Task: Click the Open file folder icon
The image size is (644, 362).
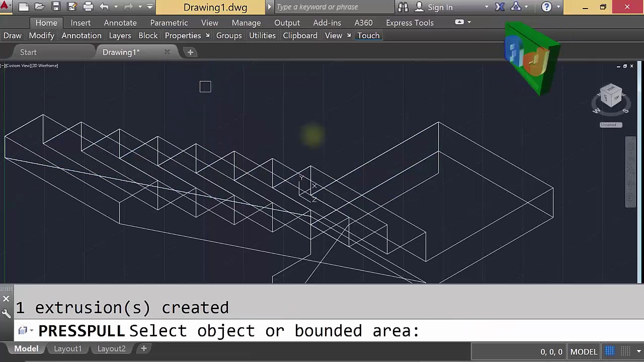Action: click(40, 7)
